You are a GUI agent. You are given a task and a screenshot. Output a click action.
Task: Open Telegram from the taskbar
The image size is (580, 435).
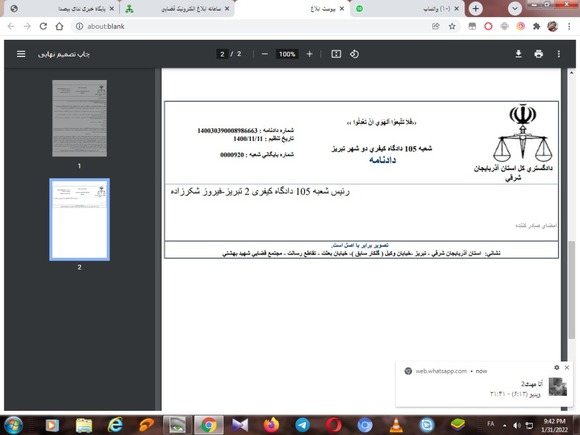303,425
